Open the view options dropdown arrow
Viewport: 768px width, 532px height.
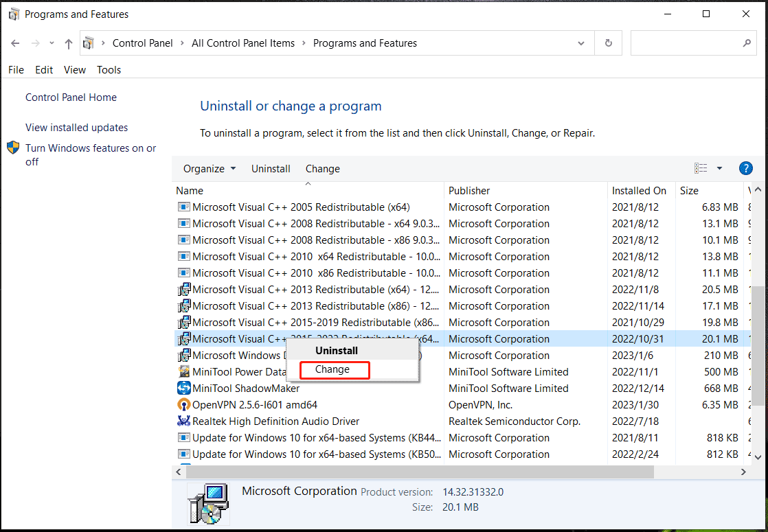click(x=719, y=167)
